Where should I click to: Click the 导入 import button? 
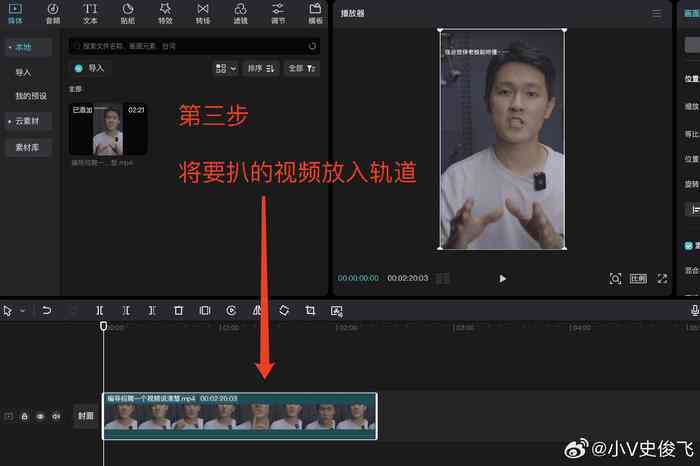click(x=90, y=68)
